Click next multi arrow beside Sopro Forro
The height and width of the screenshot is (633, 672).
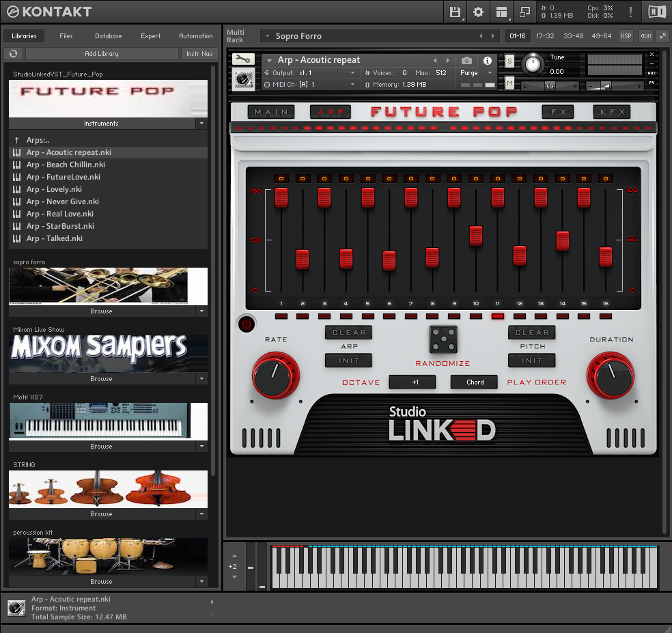tap(493, 36)
